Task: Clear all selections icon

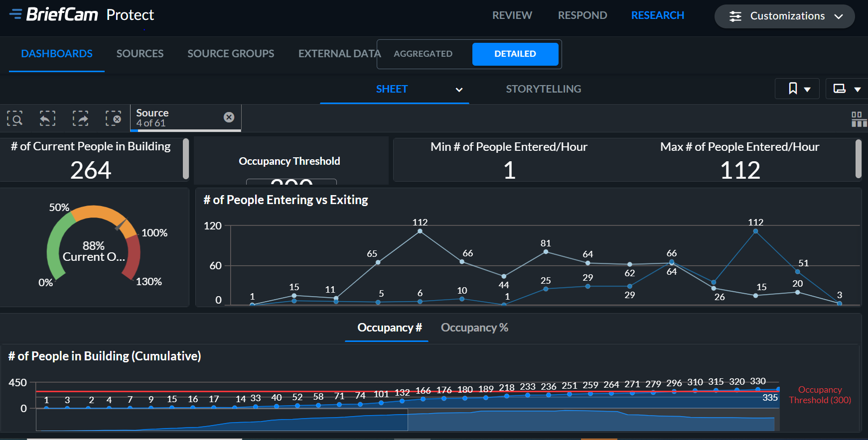Action: pyautogui.click(x=113, y=118)
